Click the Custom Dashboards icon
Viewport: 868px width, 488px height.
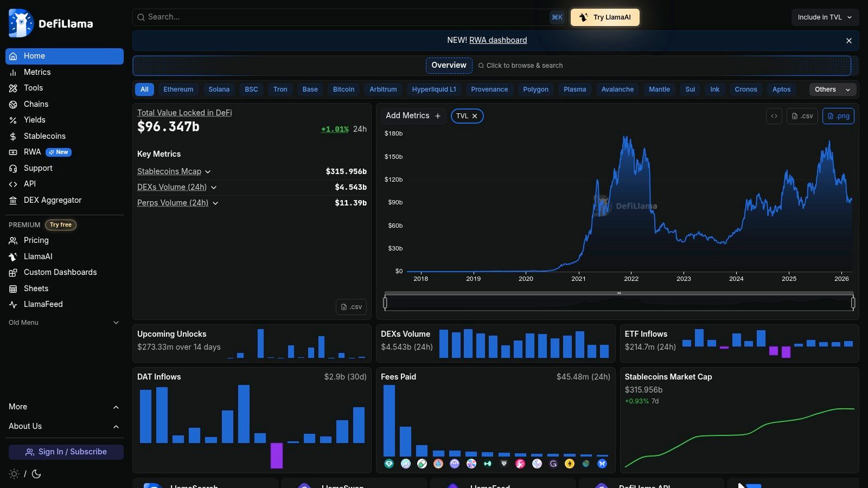pos(13,273)
